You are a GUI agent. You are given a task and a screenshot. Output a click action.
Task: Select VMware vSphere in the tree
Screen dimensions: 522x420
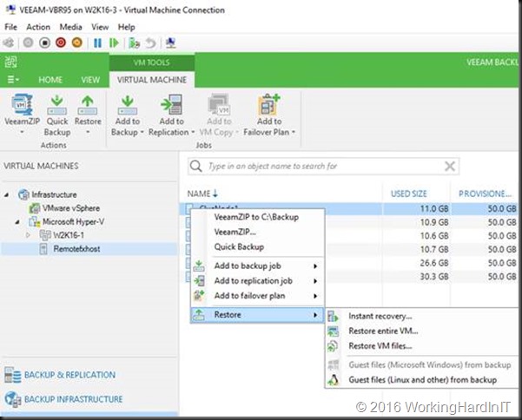pos(71,208)
